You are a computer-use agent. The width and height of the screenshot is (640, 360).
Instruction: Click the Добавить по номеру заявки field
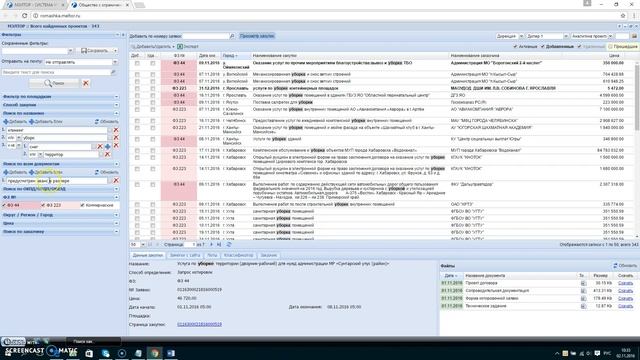206,36
